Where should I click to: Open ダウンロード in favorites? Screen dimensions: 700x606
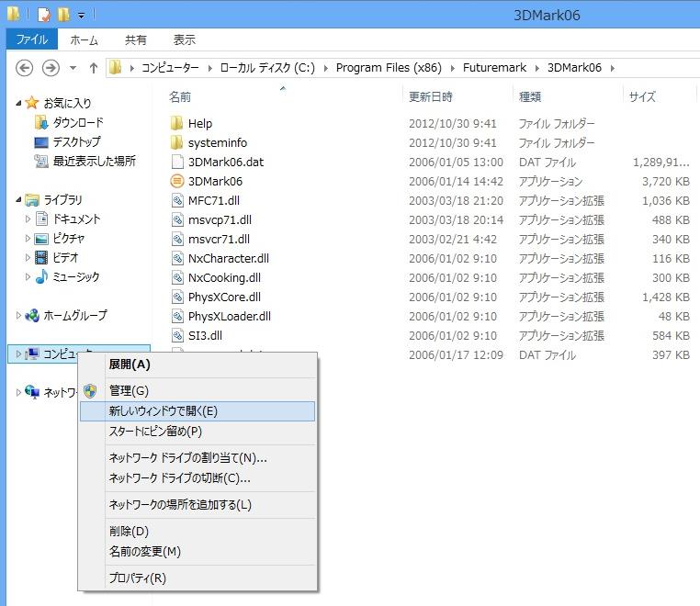click(78, 122)
